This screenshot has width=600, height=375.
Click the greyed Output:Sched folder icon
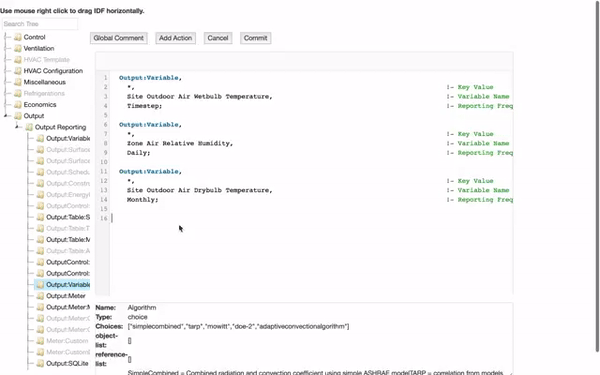40,172
